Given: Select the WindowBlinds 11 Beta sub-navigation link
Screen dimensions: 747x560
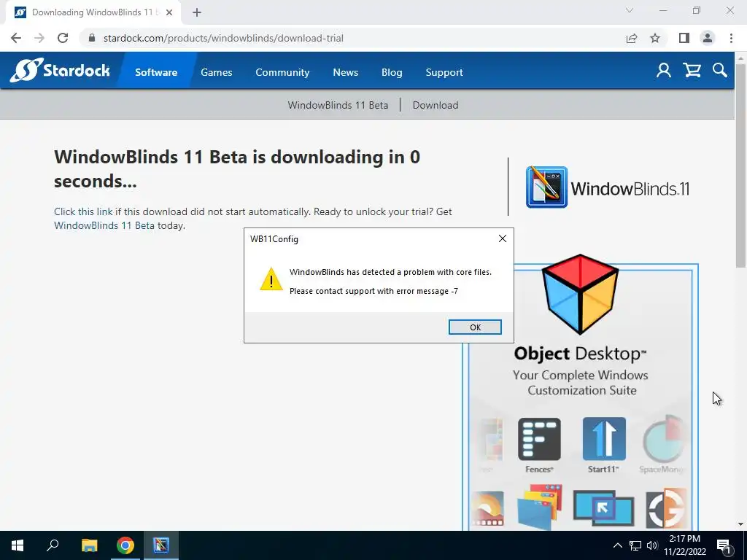Looking at the screenshot, I should coord(338,105).
